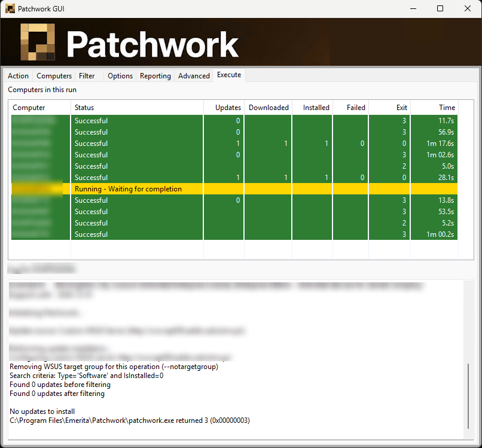The height and width of the screenshot is (448, 482).
Task: Maximize the Patchwork GUI window
Action: coord(440,8)
